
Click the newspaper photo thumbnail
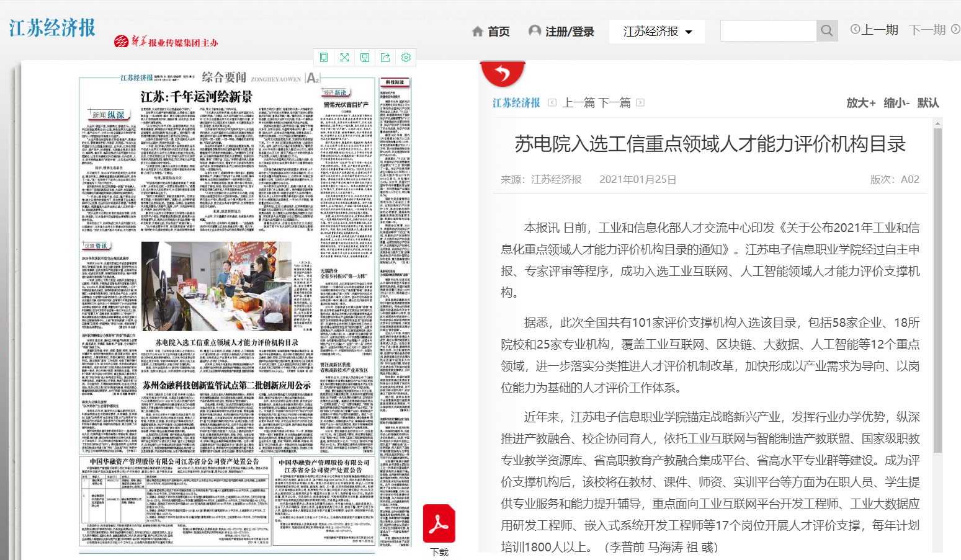coord(216,287)
